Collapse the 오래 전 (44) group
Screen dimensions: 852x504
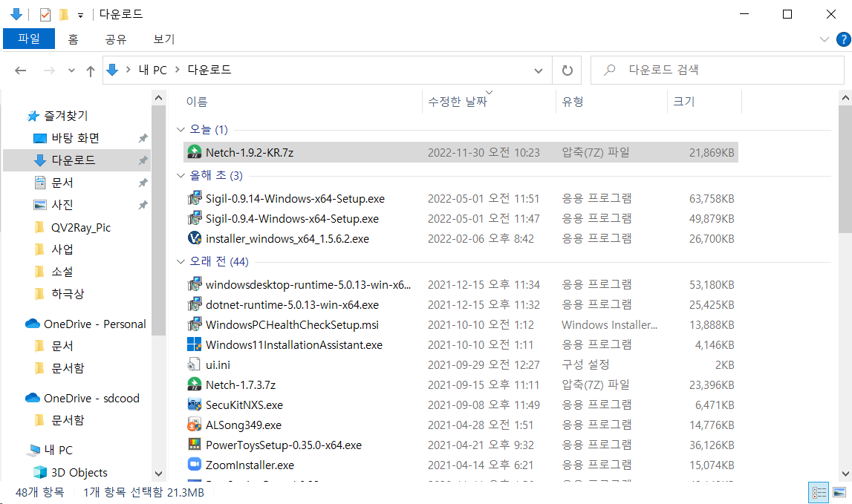tap(181, 262)
